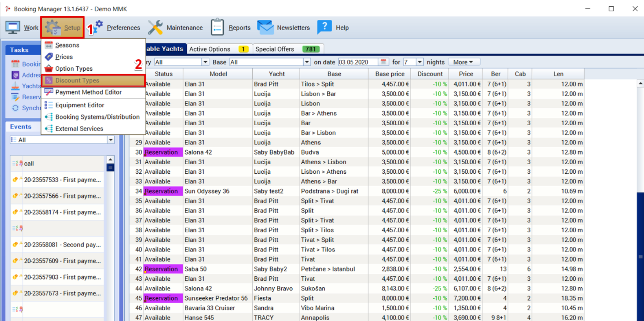This screenshot has height=321, width=644.
Task: Sort by the Discount column header
Action: (x=430, y=74)
